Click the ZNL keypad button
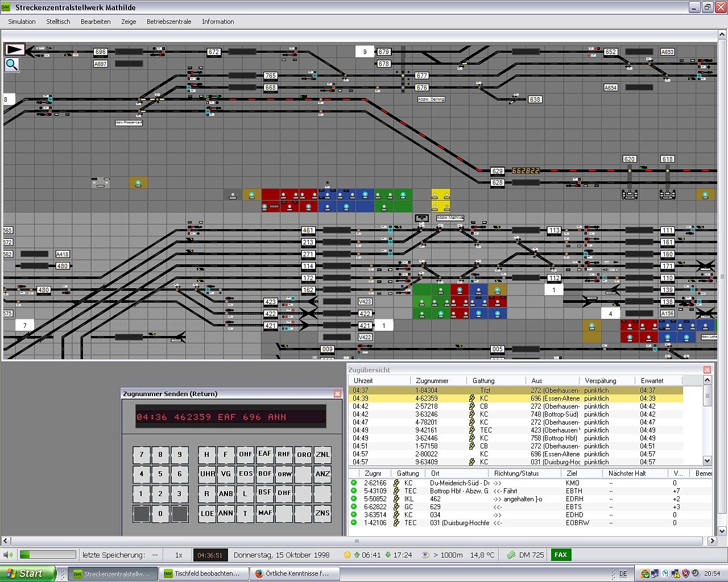The width and height of the screenshot is (728, 582). [x=322, y=454]
